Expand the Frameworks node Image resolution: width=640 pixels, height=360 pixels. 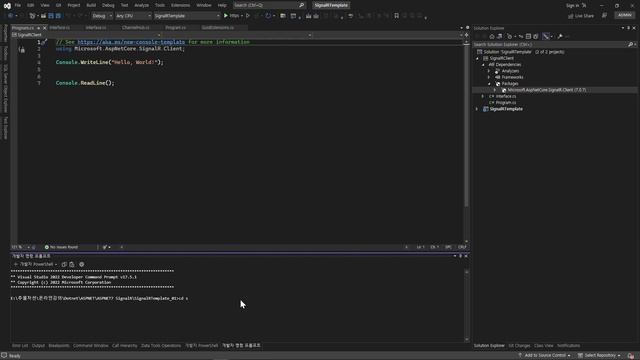tap(489, 77)
